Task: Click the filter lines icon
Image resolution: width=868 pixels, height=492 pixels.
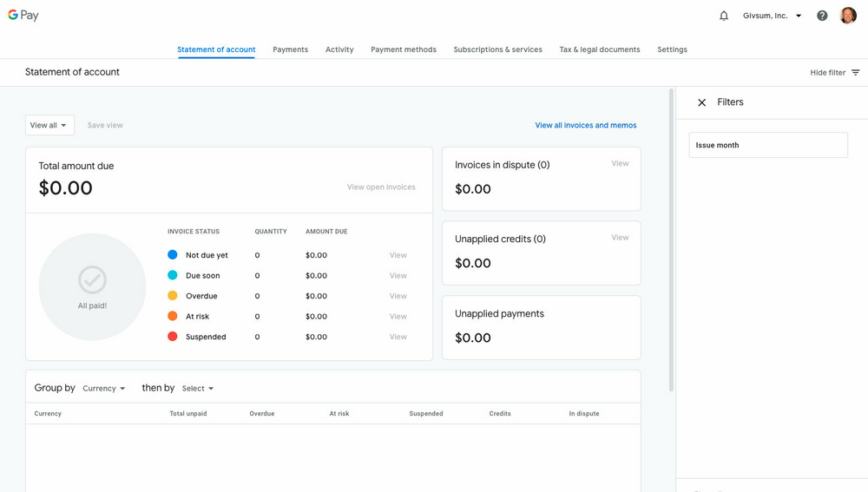Action: click(x=856, y=73)
